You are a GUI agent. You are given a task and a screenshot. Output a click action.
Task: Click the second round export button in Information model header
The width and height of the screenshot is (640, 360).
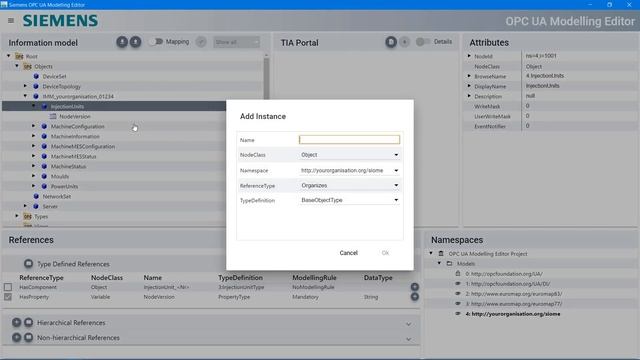[x=136, y=42]
